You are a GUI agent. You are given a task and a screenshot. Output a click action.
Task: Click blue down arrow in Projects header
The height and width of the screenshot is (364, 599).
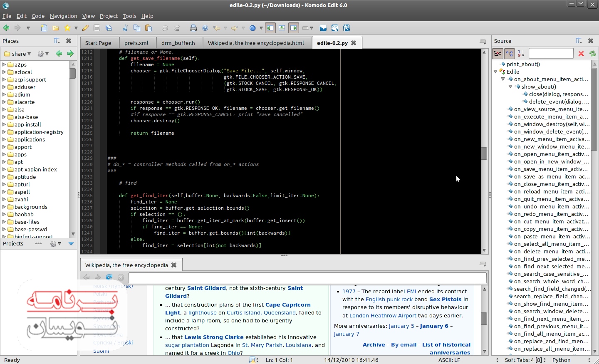tap(71, 244)
